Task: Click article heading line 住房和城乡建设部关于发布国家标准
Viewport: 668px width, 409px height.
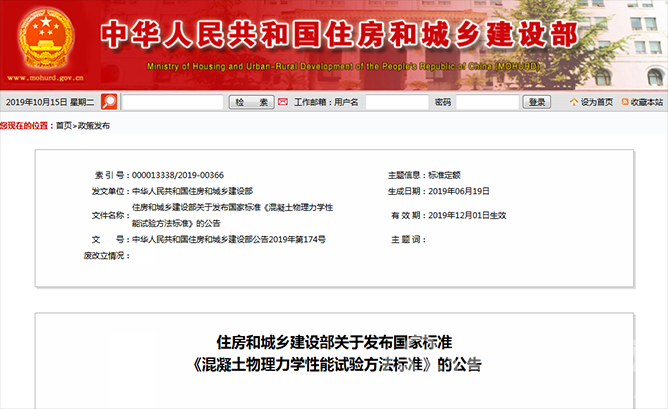Action: (334, 342)
